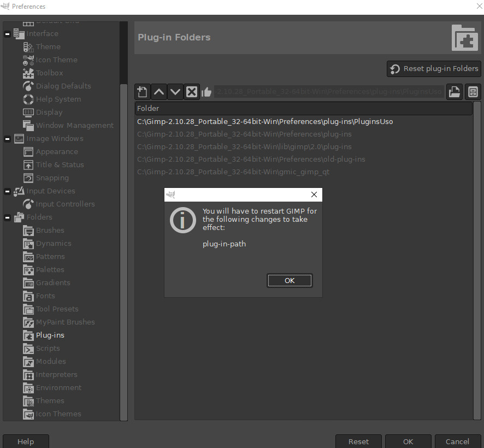The image size is (484, 448).
Task: Click the Patterns folder icon
Action: pyautogui.click(x=28, y=257)
